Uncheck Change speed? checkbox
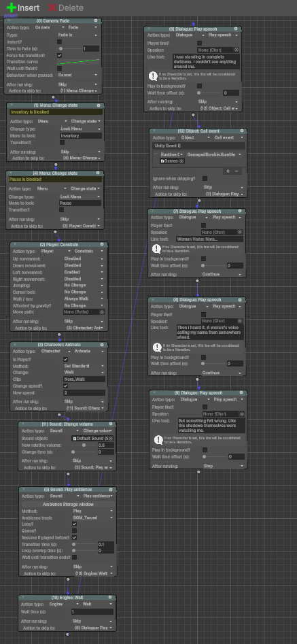The width and height of the screenshot is (297, 644). [66, 386]
